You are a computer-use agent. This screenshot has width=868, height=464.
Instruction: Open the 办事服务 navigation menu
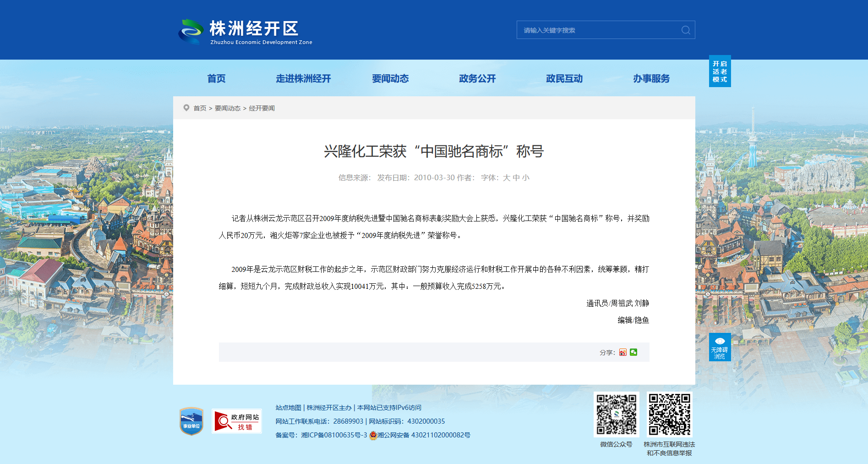651,79
